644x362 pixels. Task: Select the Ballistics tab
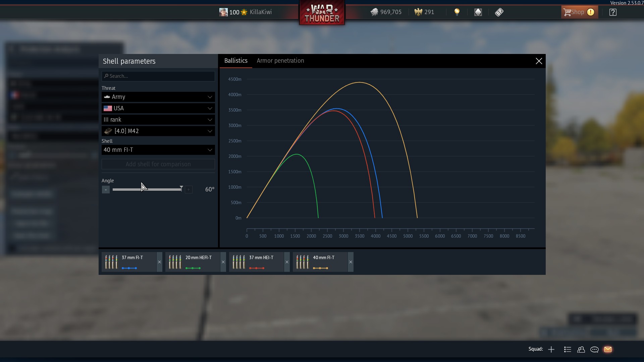[x=236, y=61]
